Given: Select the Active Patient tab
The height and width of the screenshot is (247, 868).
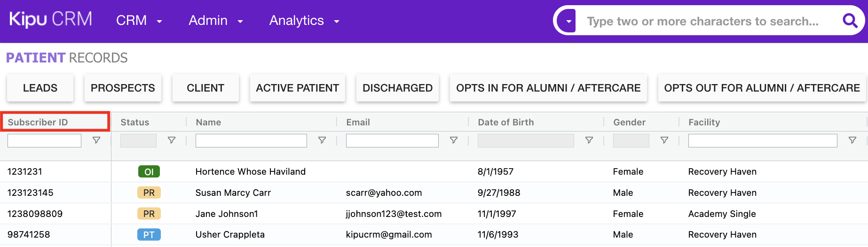Looking at the screenshot, I should [297, 88].
